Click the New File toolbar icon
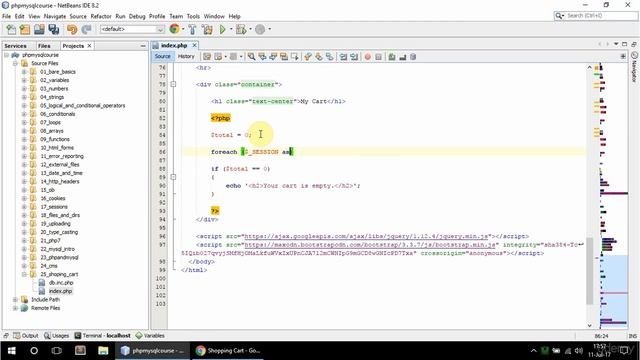The width and height of the screenshot is (640, 360). [x=11, y=29]
